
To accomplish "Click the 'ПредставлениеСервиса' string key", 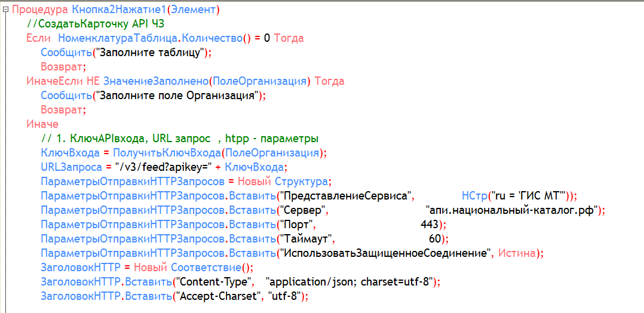I will [x=345, y=196].
